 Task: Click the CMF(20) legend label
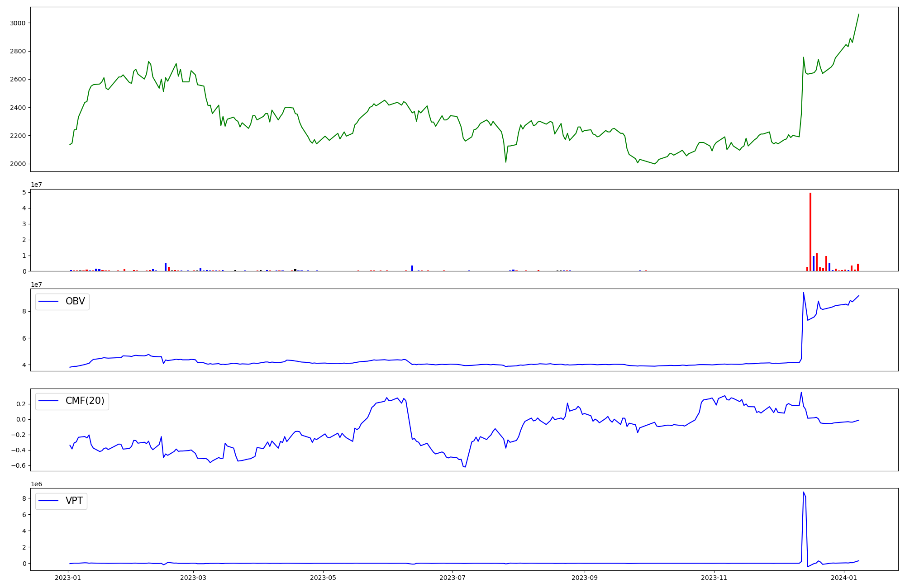[85, 401]
